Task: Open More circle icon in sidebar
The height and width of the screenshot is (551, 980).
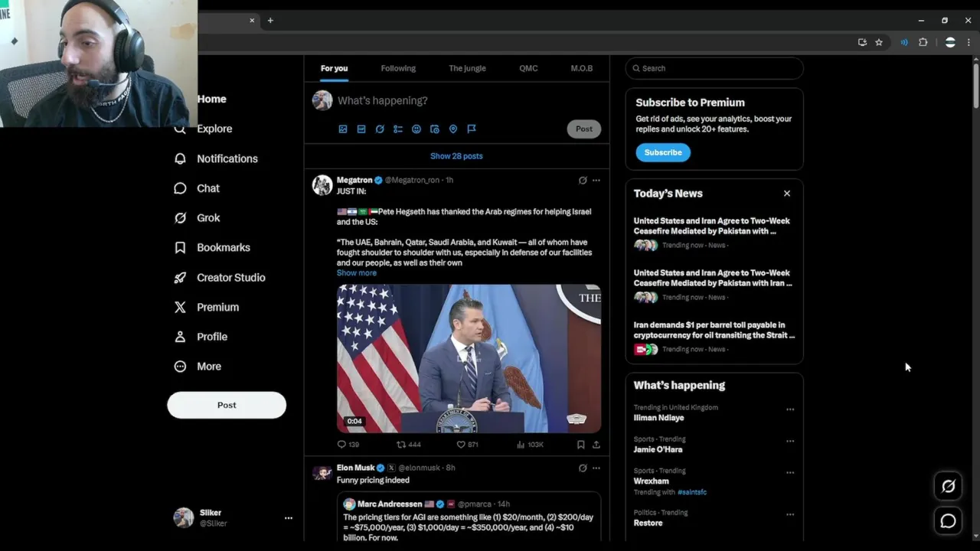Action: point(180,367)
